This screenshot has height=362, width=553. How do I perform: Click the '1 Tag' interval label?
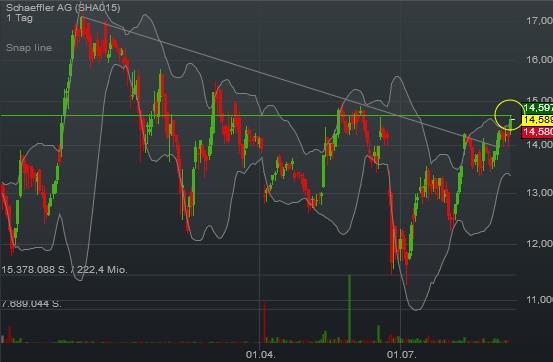[19, 18]
